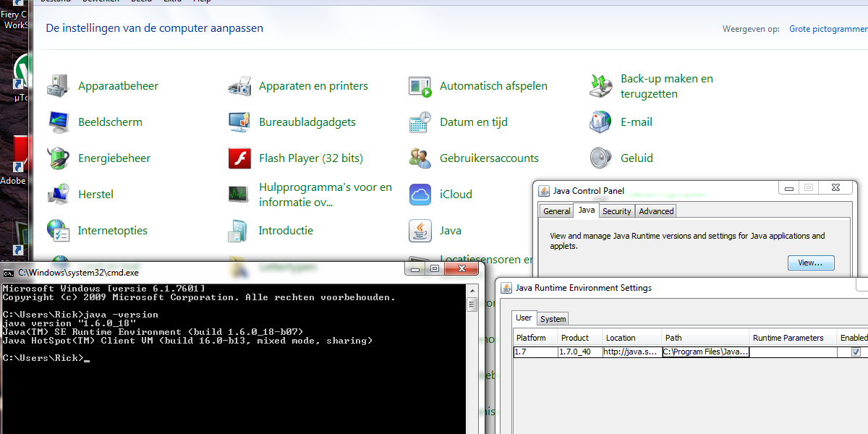Select the 1.7 platform cell
Screen dimensions: 868x434
535,352
